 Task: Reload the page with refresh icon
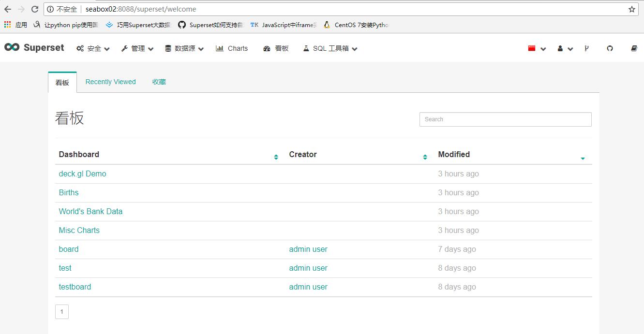[x=35, y=9]
